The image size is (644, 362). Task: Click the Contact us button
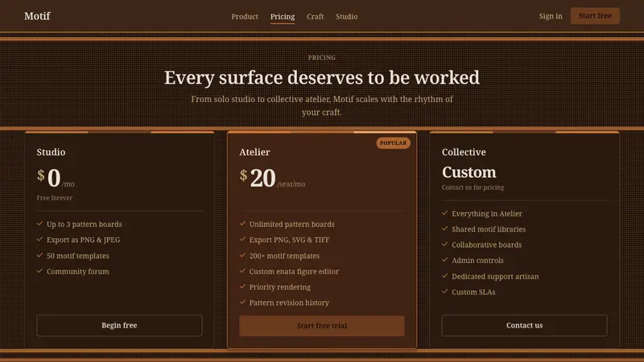[x=524, y=325]
